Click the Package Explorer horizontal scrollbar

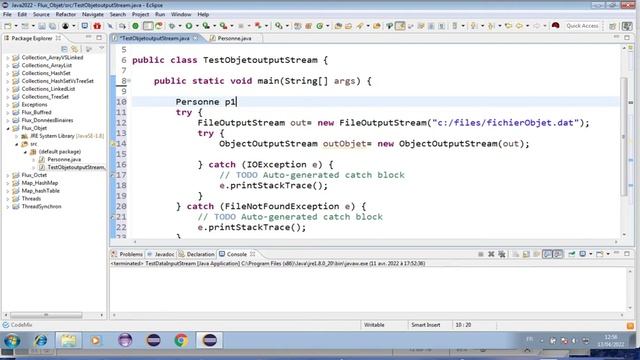pos(46,315)
